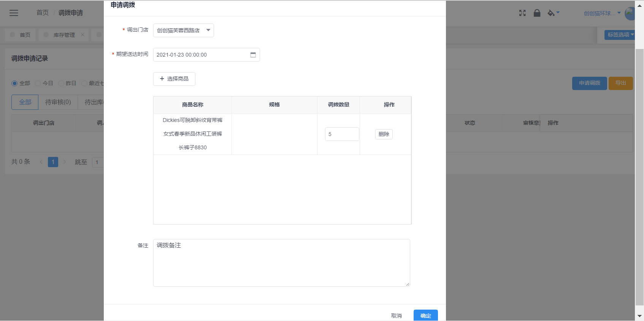Click the 调拨数量 quantity input field
644x321 pixels.
[x=341, y=134]
